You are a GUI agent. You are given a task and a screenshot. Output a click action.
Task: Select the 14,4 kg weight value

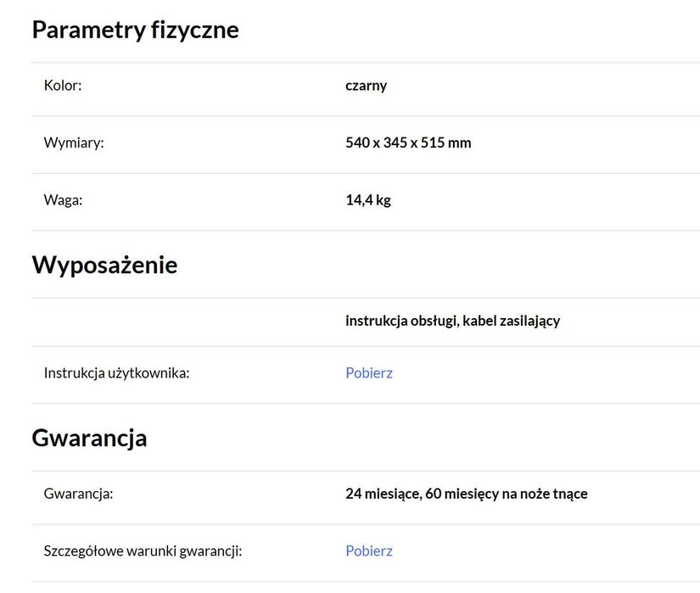tap(368, 200)
